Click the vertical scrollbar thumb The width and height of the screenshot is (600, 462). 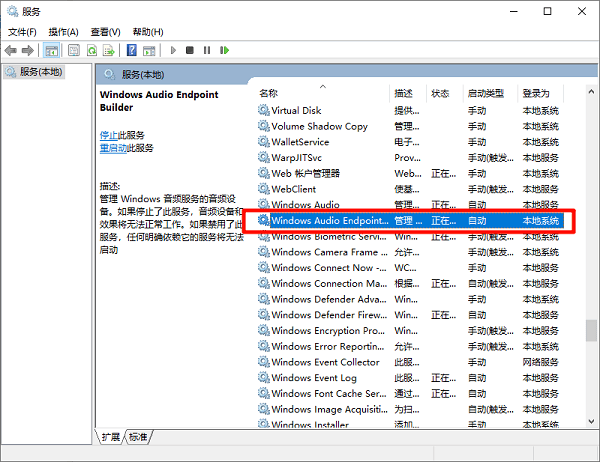coord(591,331)
